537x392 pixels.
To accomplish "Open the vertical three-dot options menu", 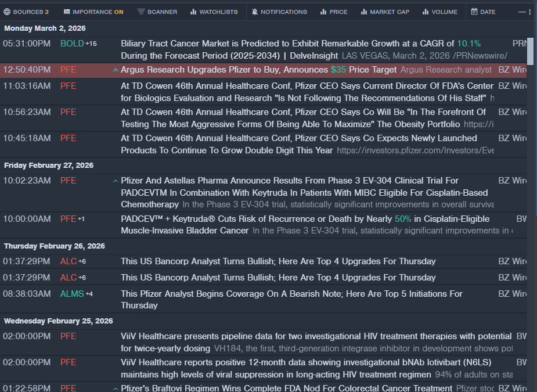I will (530, 12).
